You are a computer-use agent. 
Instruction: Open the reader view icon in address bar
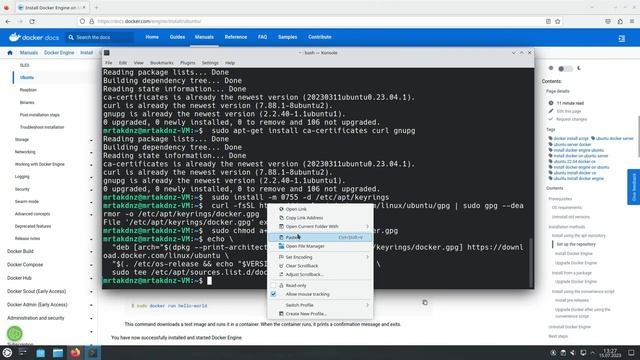coord(548,21)
